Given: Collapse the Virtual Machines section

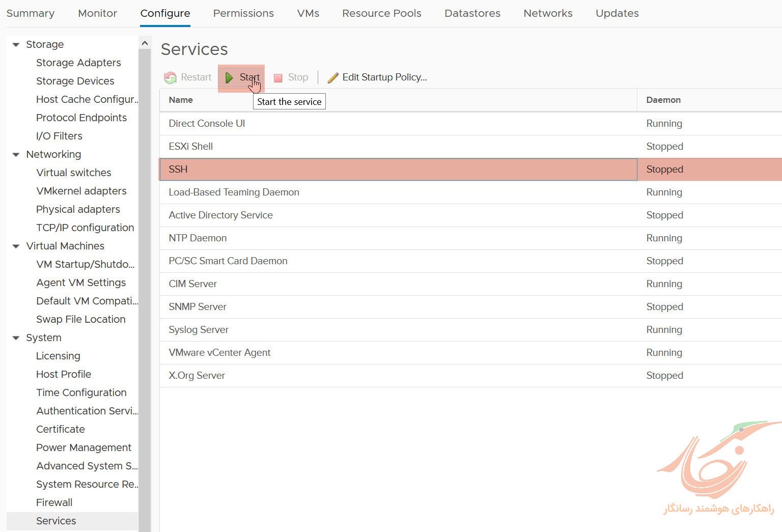Looking at the screenshot, I should (x=16, y=246).
